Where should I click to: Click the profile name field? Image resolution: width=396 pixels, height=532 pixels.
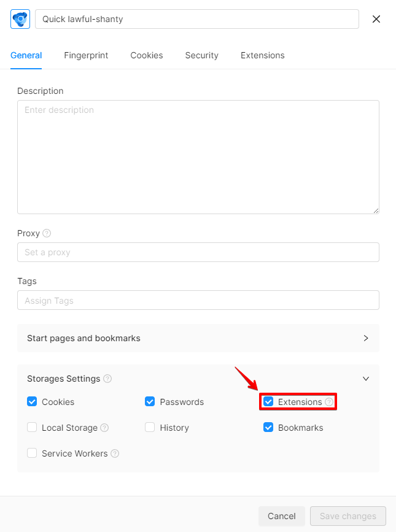point(197,19)
